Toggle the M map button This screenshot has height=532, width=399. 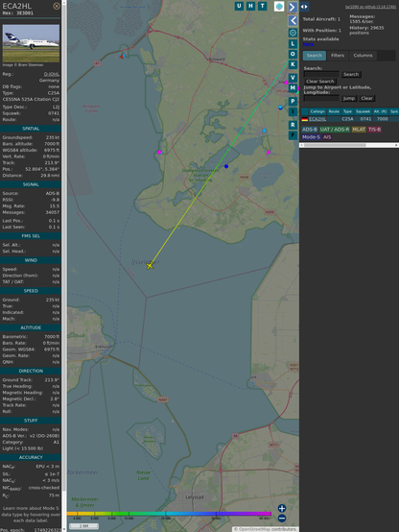293,88
